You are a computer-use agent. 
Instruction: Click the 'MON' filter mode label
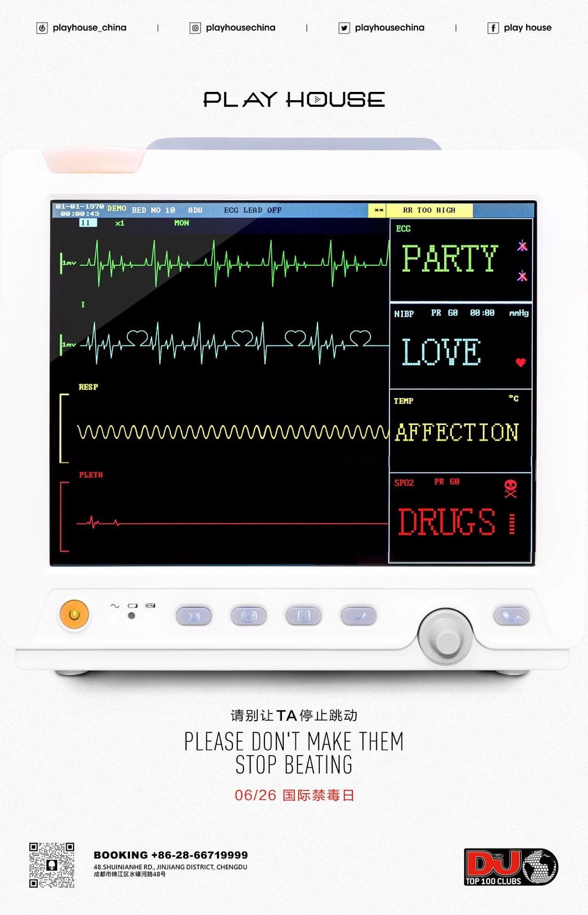pyautogui.click(x=181, y=223)
